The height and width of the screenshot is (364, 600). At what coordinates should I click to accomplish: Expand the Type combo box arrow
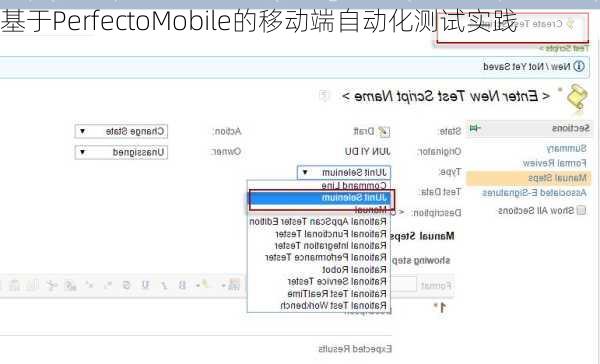click(305, 172)
